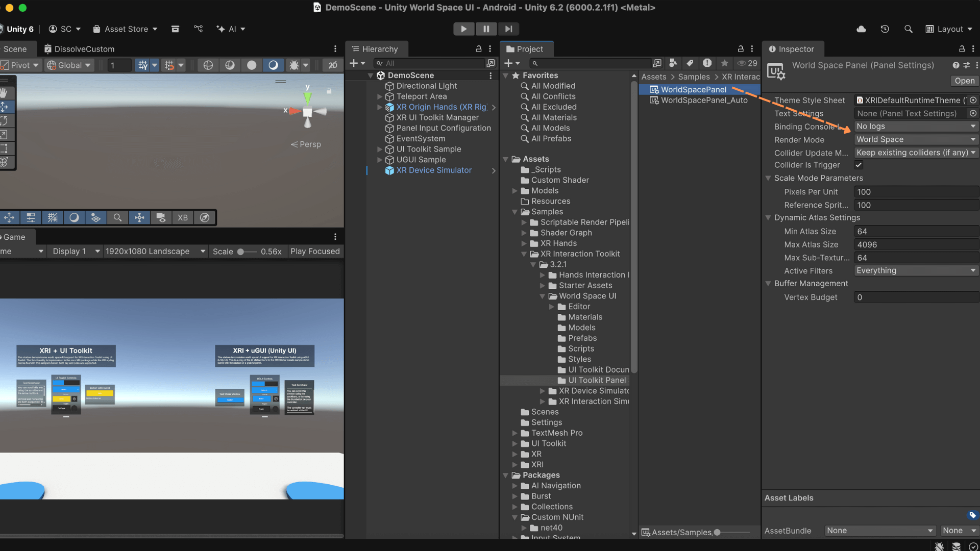Open the Render Mode World Space dropdown
980x551 pixels.
[x=916, y=139]
